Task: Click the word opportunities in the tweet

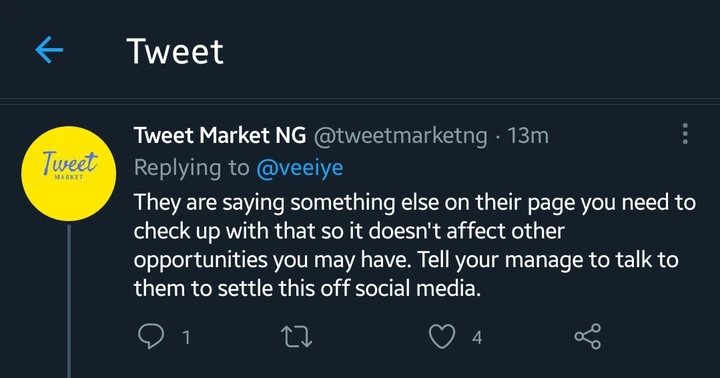Action: coord(201,260)
